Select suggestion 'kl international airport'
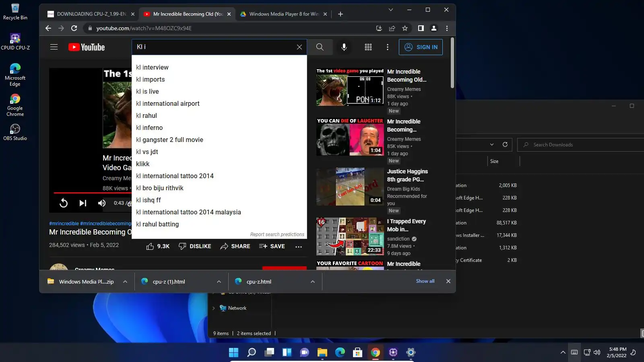Image resolution: width=644 pixels, height=362 pixels. [x=219, y=103]
